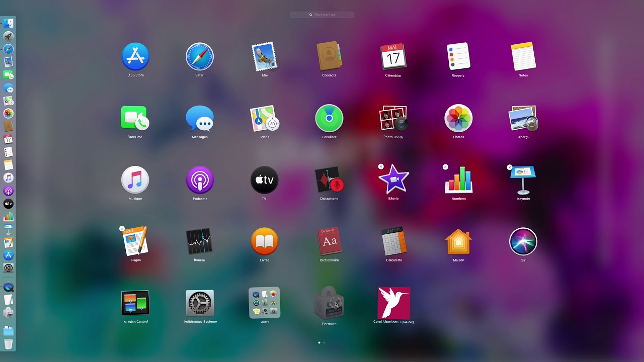Remove Pages via its X badge
Screen dimensions: 644x362
pyautogui.click(x=122, y=229)
